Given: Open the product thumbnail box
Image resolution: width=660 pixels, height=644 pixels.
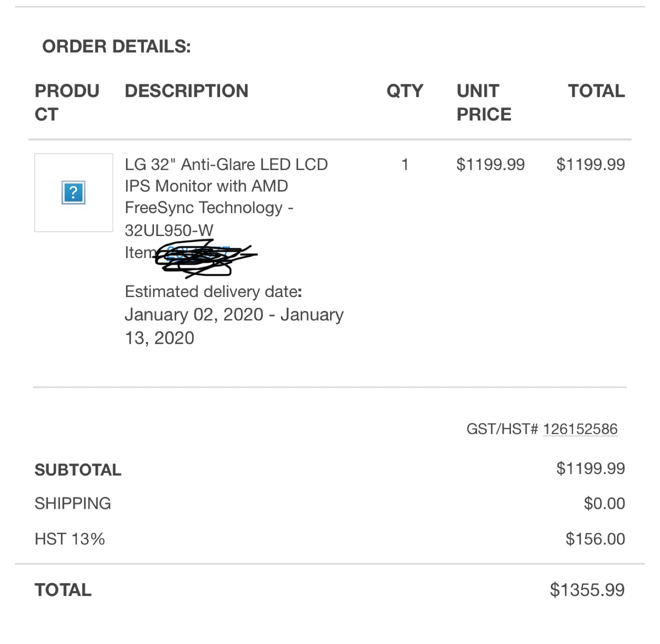Looking at the screenshot, I should click(73, 193).
